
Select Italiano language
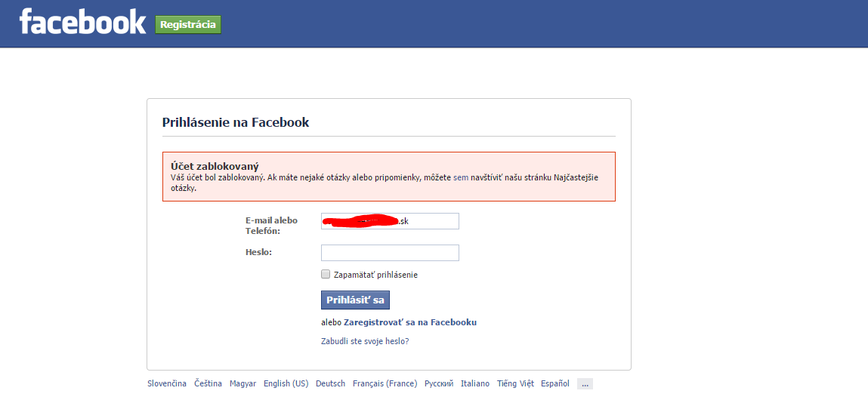[x=475, y=383]
